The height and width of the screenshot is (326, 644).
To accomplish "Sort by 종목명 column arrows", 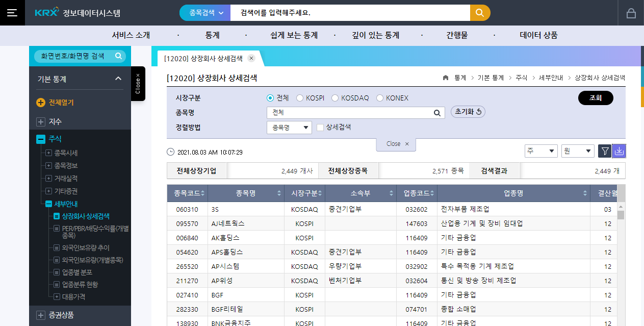I will point(279,193).
